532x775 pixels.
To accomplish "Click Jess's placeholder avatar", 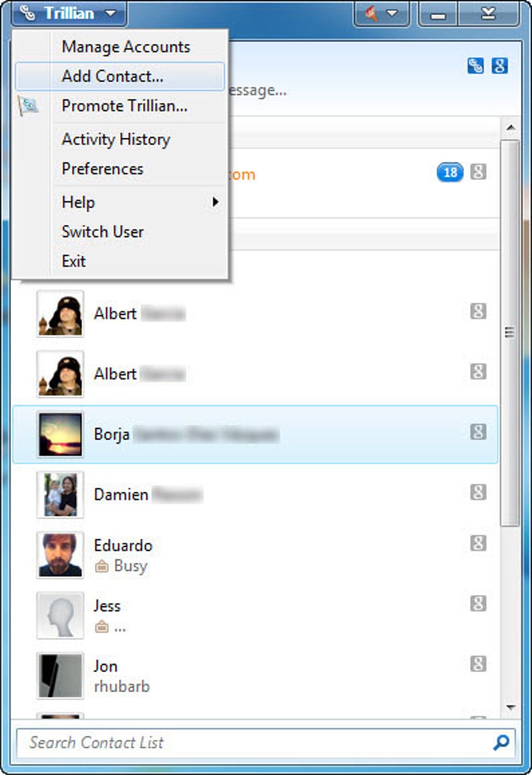I will point(60,615).
